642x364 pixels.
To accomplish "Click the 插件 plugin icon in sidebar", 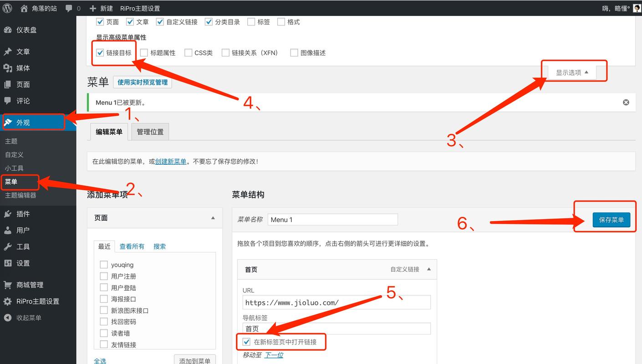I will point(8,214).
